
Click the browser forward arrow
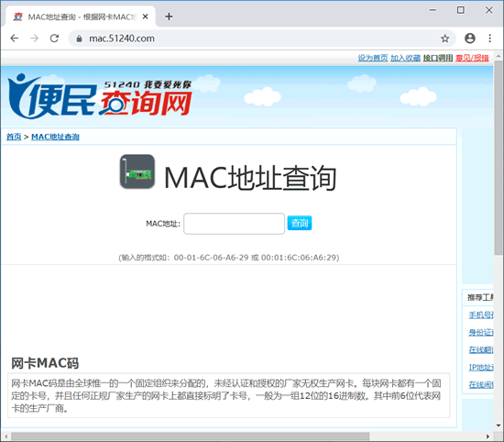point(35,39)
